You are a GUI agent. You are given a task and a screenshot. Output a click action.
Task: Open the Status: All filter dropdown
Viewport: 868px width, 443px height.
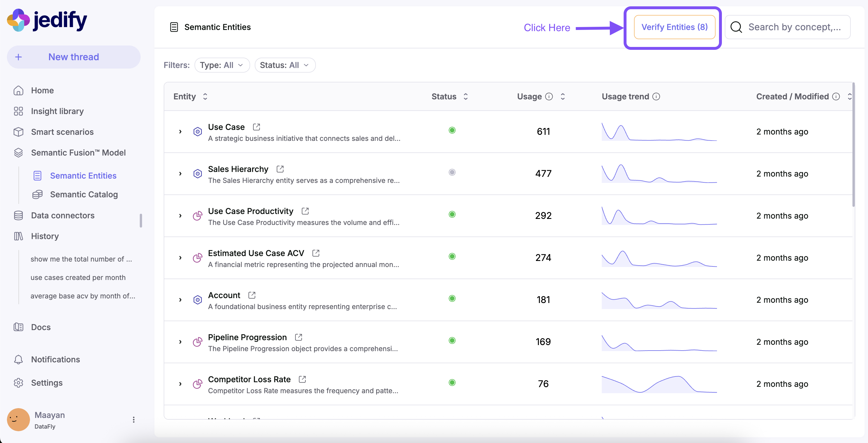point(285,65)
